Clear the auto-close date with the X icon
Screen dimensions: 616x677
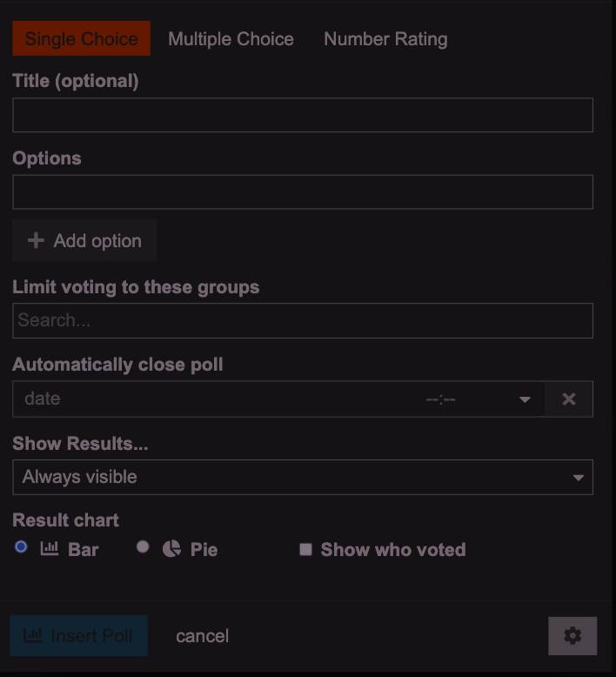point(568,399)
